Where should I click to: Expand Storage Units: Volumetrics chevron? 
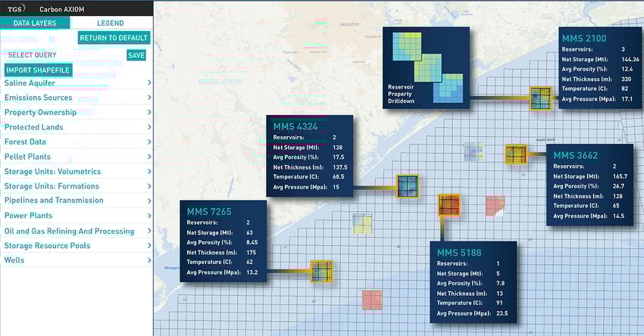(149, 171)
